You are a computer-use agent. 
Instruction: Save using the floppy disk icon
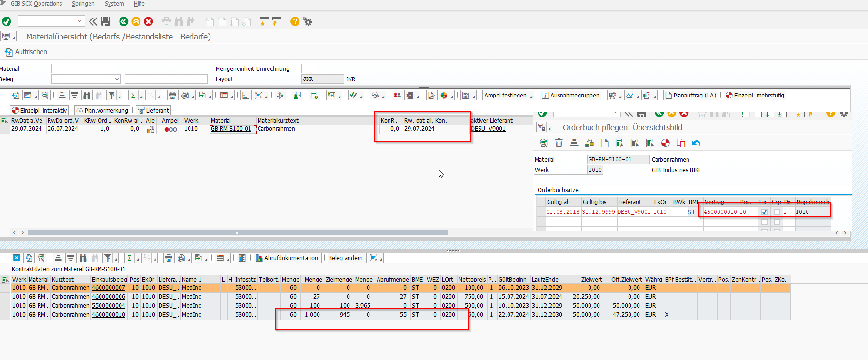pyautogui.click(x=106, y=21)
